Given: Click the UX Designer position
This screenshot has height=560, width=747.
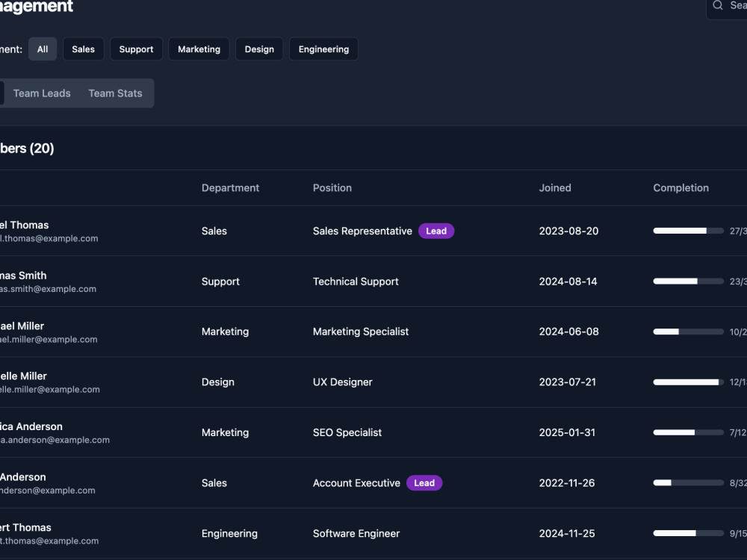Looking at the screenshot, I should pos(343,382).
